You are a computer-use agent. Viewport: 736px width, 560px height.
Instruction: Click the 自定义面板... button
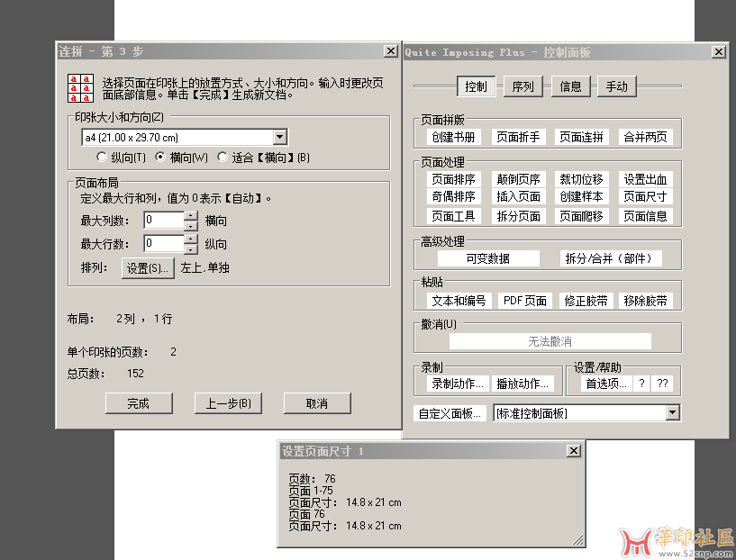pyautogui.click(x=450, y=413)
